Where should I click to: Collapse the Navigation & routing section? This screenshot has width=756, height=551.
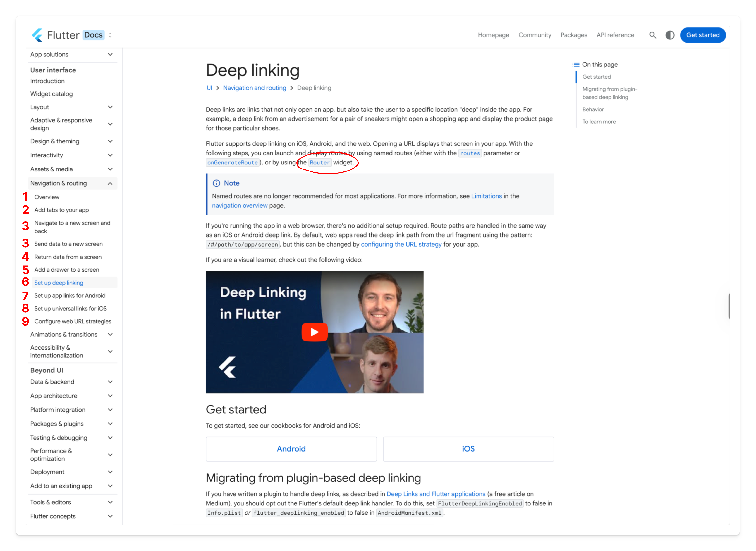(x=110, y=183)
